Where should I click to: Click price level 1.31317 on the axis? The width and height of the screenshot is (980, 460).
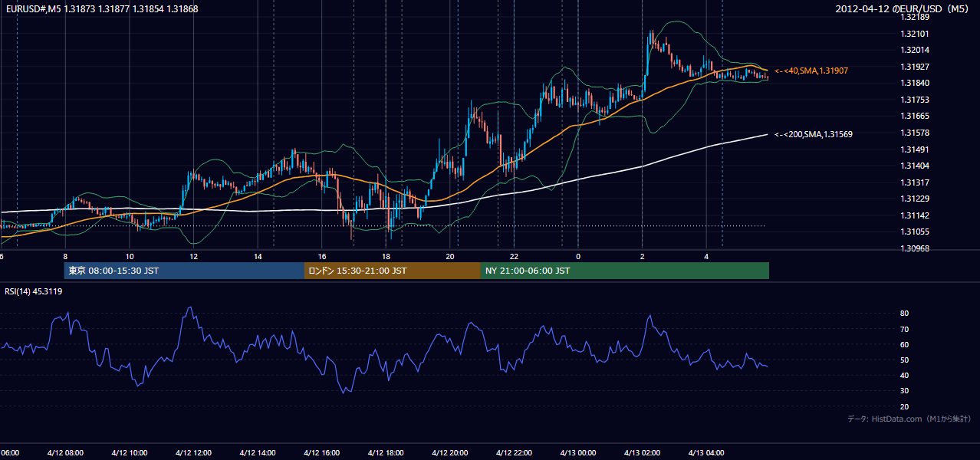pyautogui.click(x=915, y=182)
